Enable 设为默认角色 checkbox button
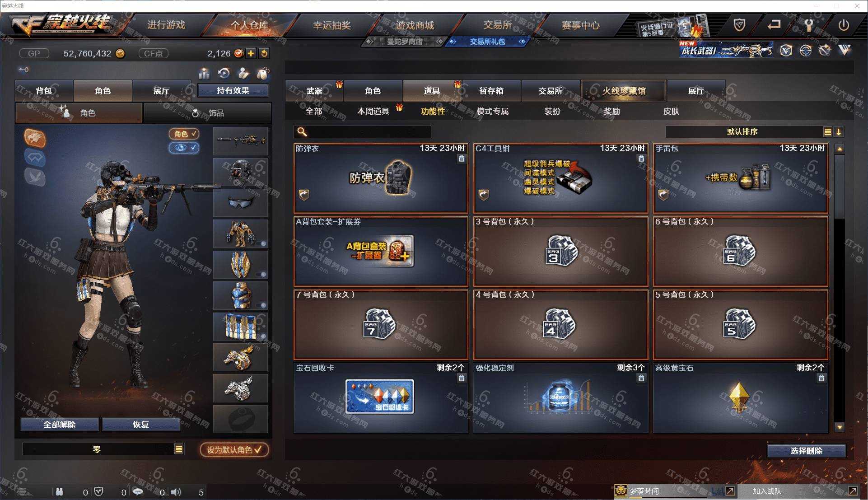 (234, 449)
